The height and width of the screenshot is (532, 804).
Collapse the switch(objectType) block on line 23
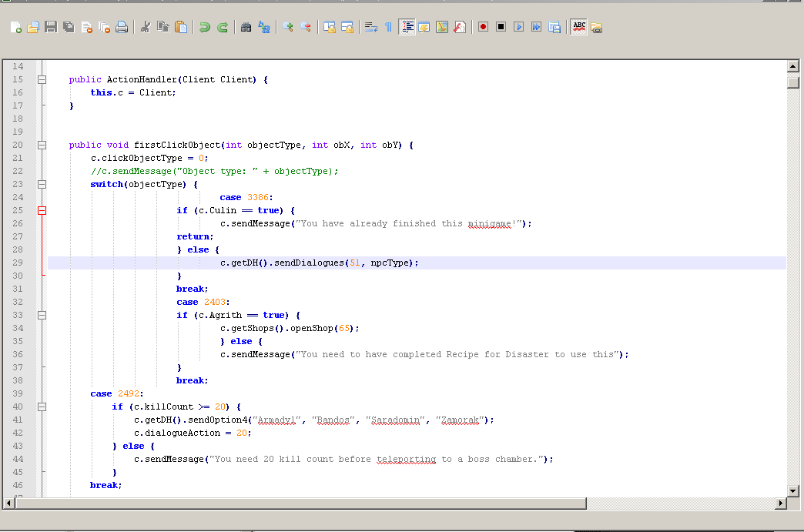point(42,184)
